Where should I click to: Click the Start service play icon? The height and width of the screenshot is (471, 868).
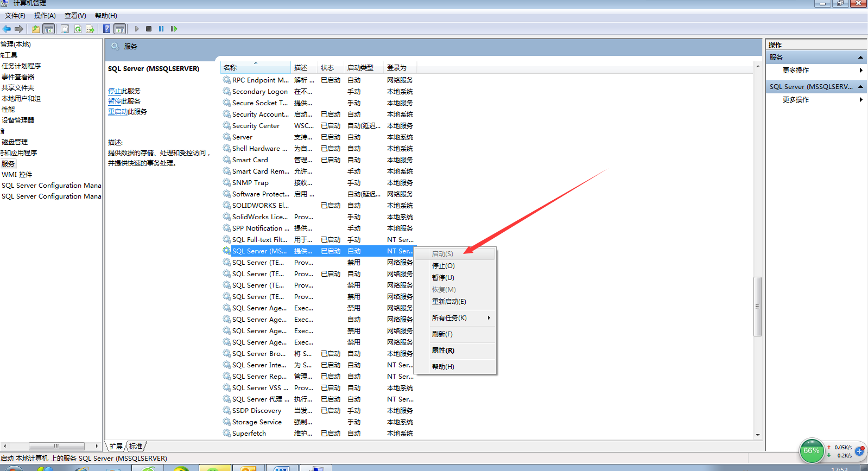(x=137, y=29)
